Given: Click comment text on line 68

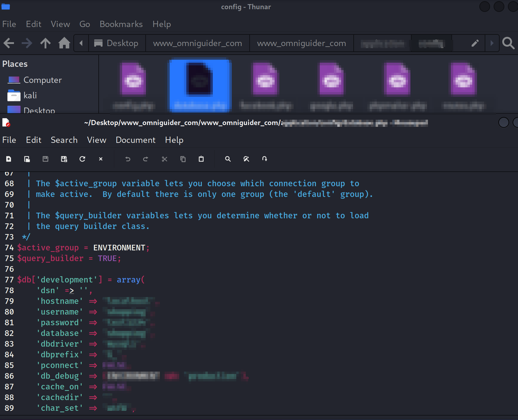Looking at the screenshot, I should coord(198,184).
